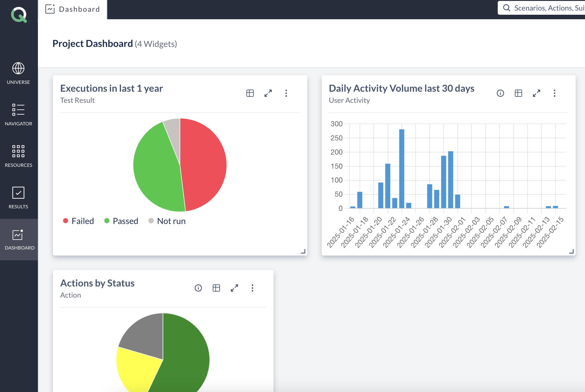Viewport: 585px width, 392px height.
Task: Open three-dot menu on Executions widget
Action: (x=286, y=93)
